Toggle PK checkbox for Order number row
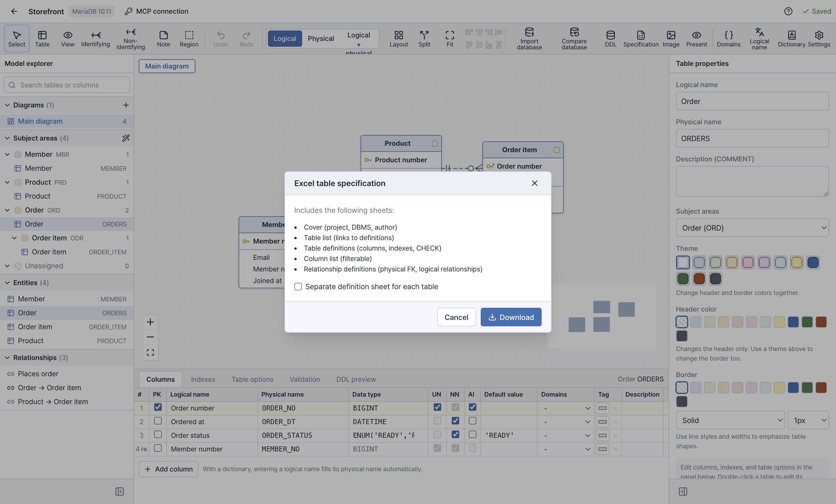The image size is (836, 504). (x=158, y=407)
